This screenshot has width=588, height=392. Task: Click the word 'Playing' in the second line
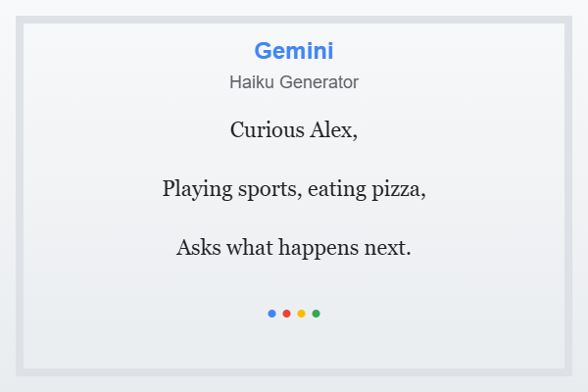click(197, 189)
